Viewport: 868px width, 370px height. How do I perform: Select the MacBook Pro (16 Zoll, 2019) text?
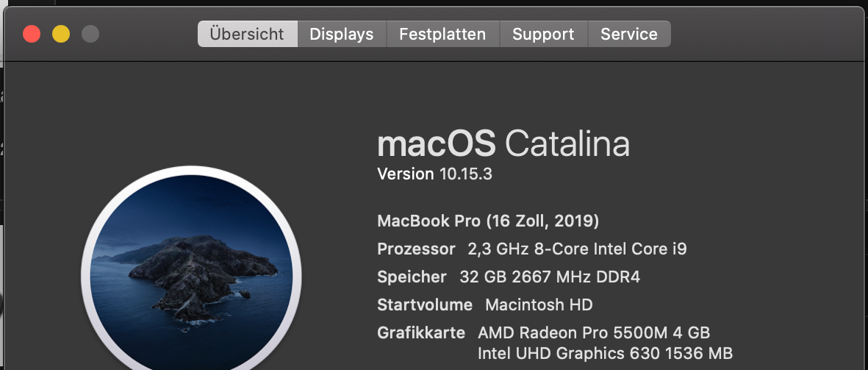[488, 221]
